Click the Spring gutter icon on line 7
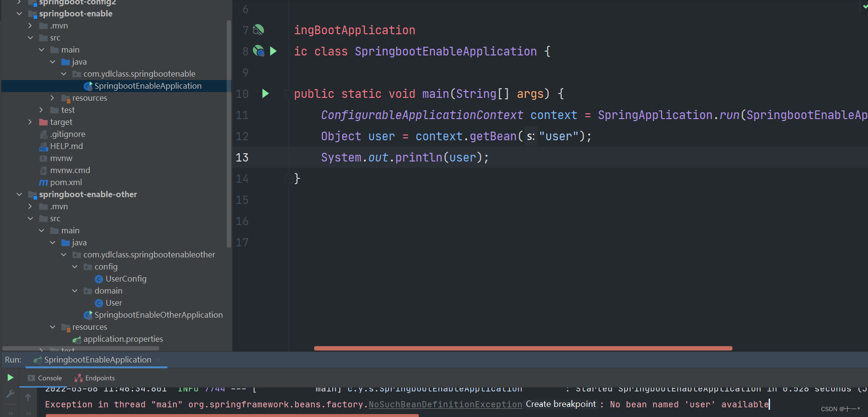868x417 pixels. (259, 30)
